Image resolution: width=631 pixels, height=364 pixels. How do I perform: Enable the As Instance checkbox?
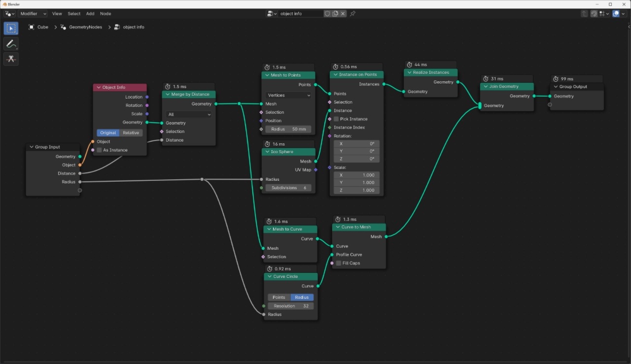pyautogui.click(x=99, y=150)
